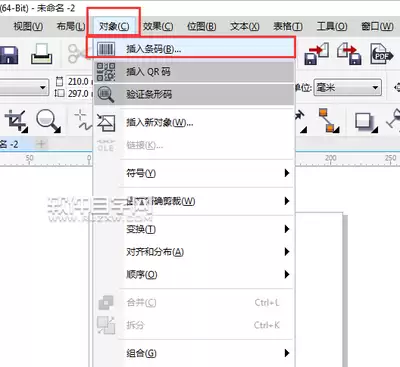Click the magnifier icon beside 验证条形码
The height and width of the screenshot is (367, 400).
click(106, 94)
